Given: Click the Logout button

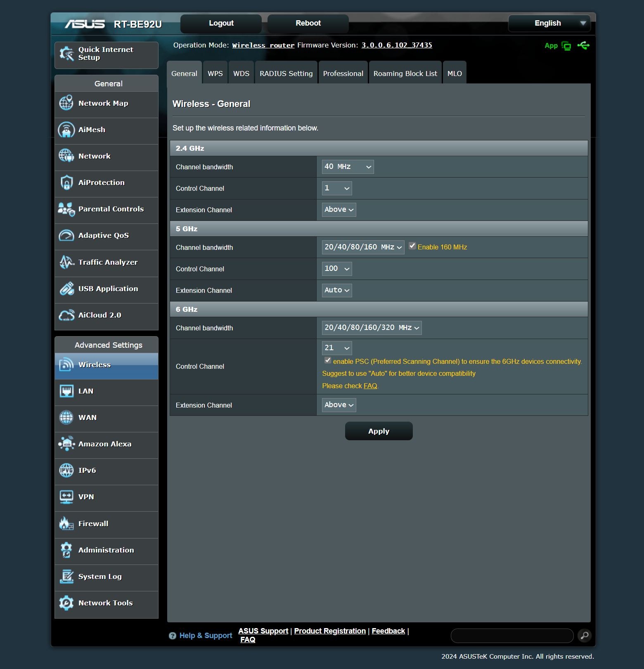Looking at the screenshot, I should click(x=221, y=24).
